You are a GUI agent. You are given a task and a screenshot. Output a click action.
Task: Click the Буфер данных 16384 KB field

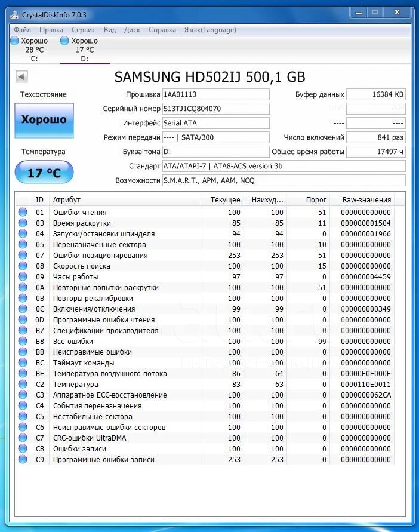375,94
